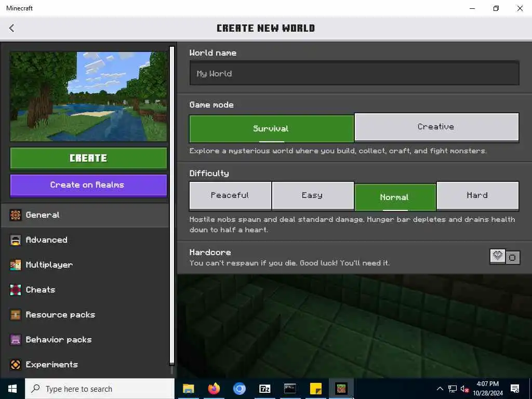Set difficulty to Easy
The image size is (532, 399).
(312, 195)
